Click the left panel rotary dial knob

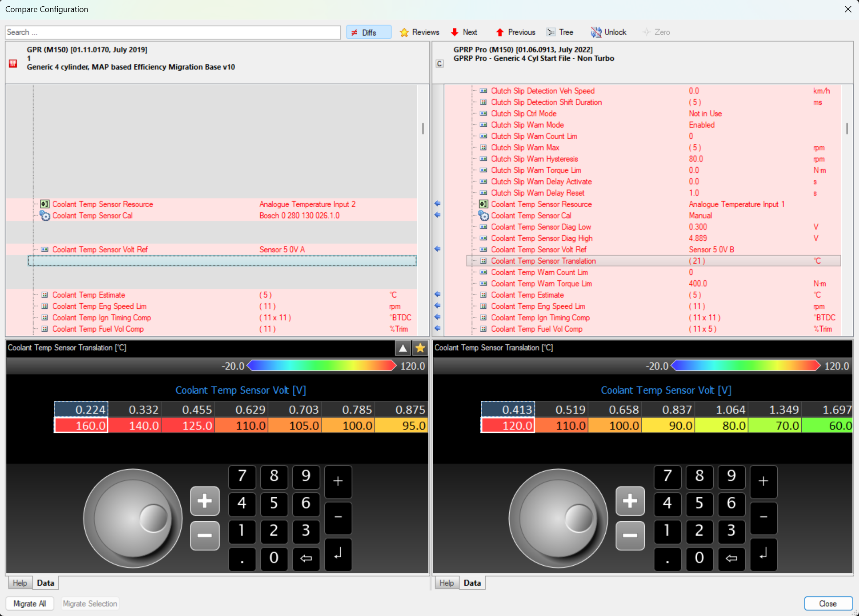point(133,518)
